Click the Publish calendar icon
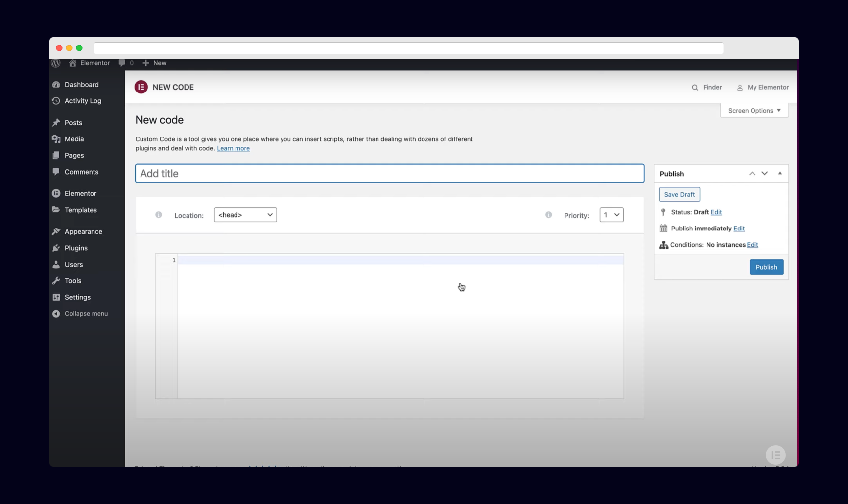This screenshot has width=848, height=504. 663,228
